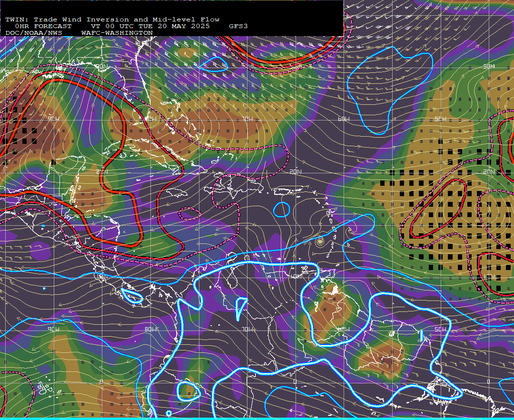Click the '0HR FORECAST' header text

click(x=43, y=26)
